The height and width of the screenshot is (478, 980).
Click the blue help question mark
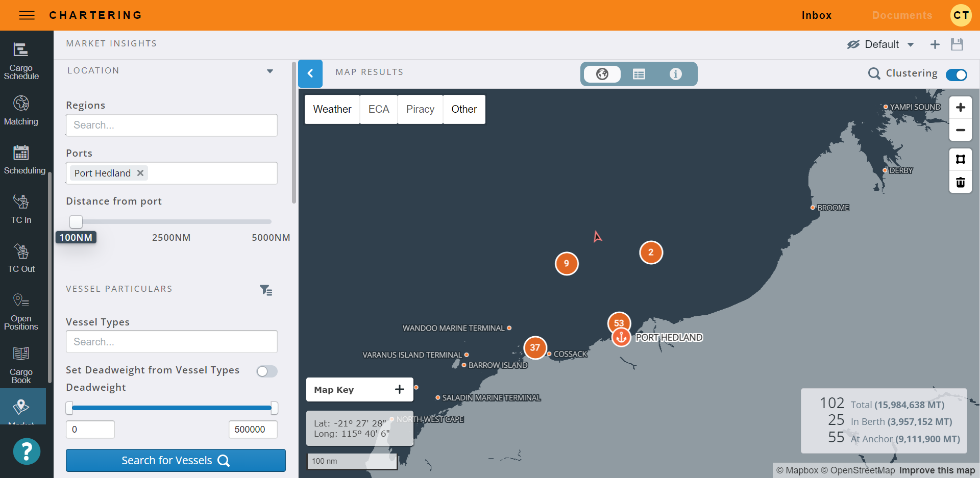coord(27,451)
